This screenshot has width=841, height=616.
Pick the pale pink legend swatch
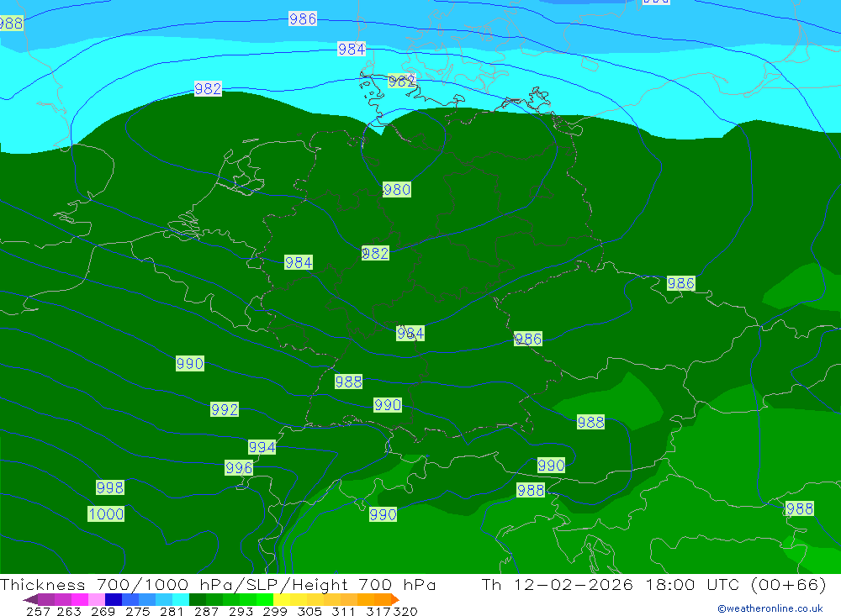click(97, 599)
